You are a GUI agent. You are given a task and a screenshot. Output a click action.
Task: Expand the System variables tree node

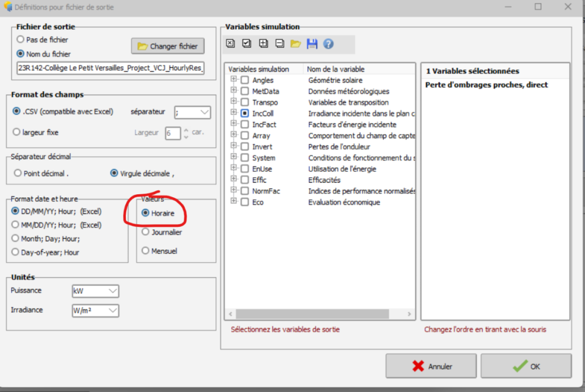point(234,157)
